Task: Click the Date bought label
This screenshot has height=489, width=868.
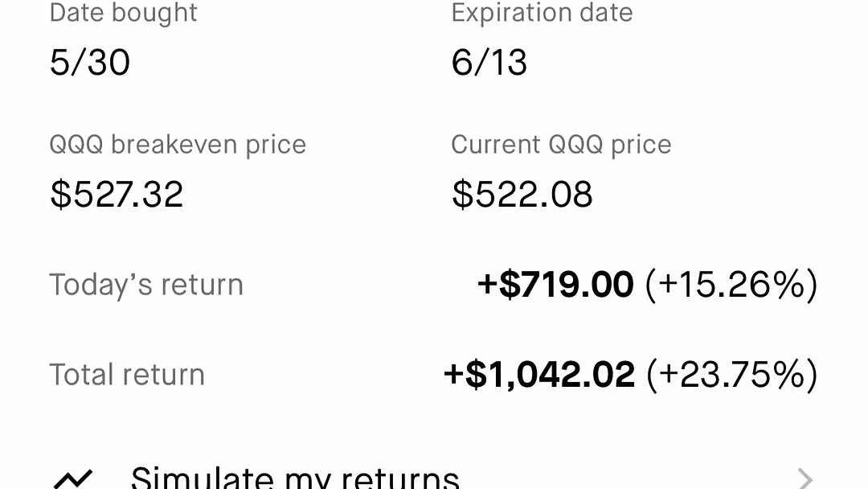Action: click(x=124, y=13)
